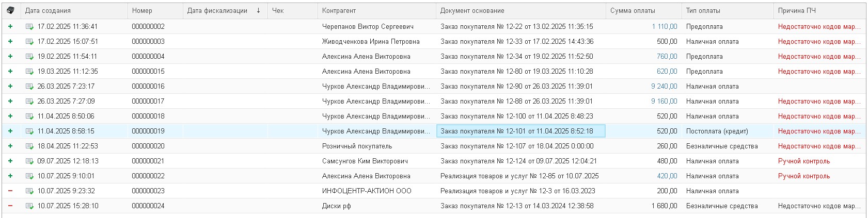868x218 pixels.
Task: Click the Ручной контроль reason for receipt 000000022
Action: [804, 176]
